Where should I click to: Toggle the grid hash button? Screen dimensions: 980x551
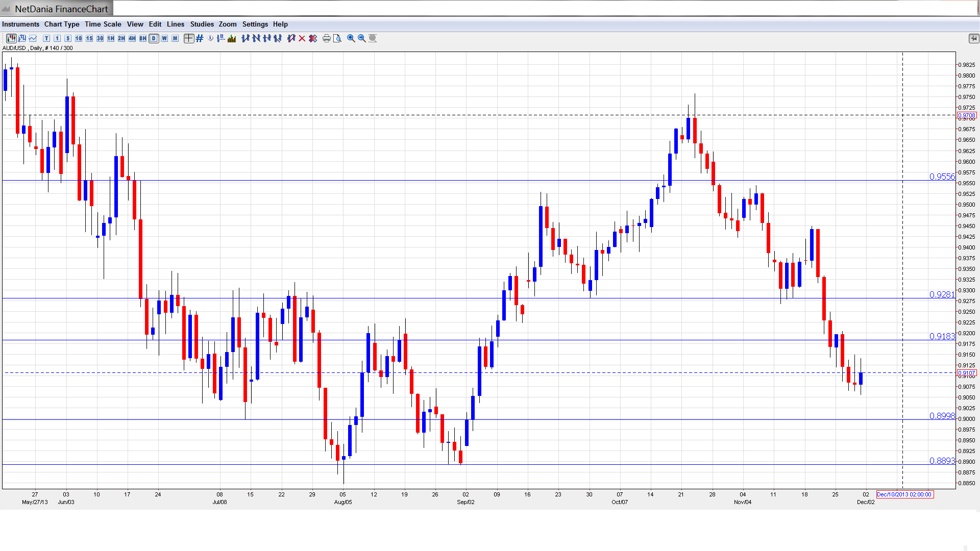[x=200, y=38]
